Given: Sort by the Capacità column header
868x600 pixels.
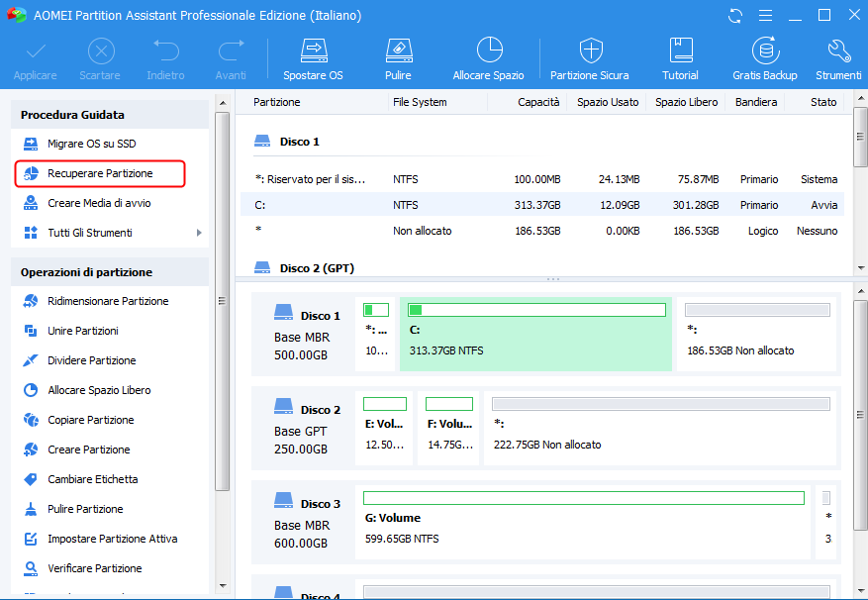Looking at the screenshot, I should [538, 102].
